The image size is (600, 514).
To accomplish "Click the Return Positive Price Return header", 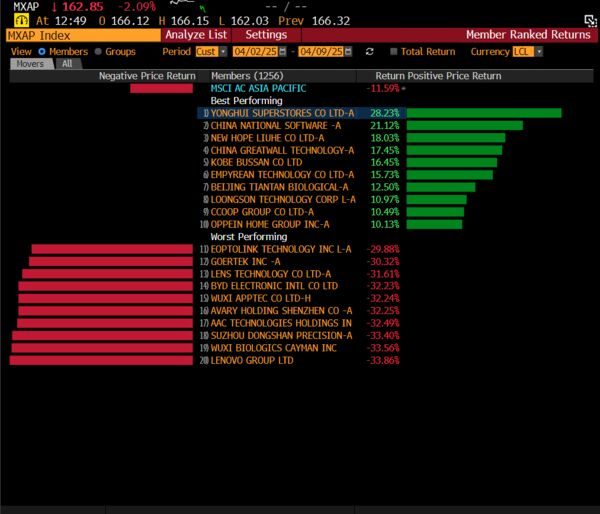I will (438, 76).
